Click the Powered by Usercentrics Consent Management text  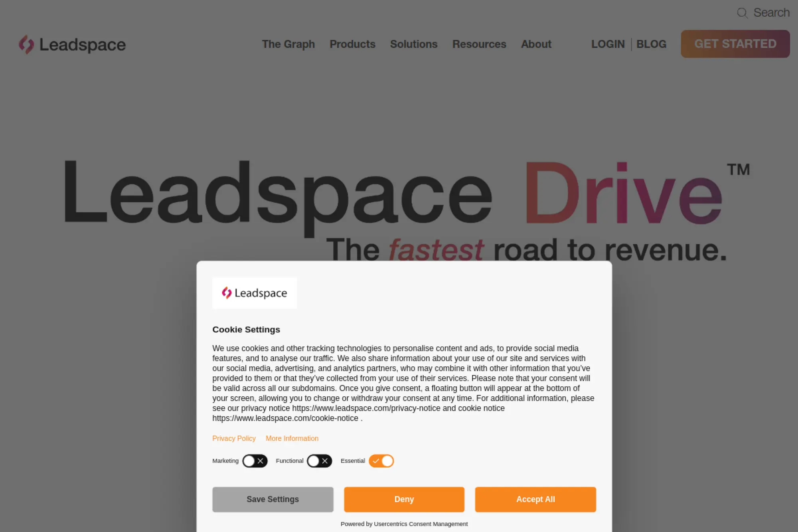pos(404,524)
